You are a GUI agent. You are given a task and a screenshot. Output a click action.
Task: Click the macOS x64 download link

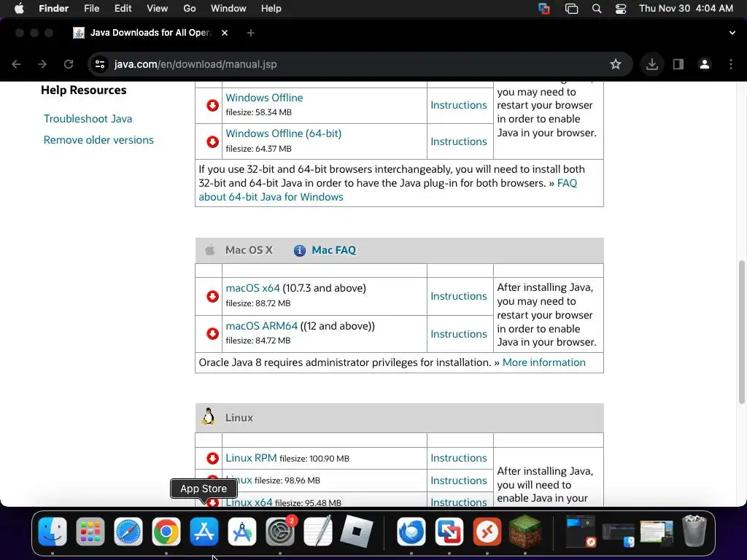point(252,288)
